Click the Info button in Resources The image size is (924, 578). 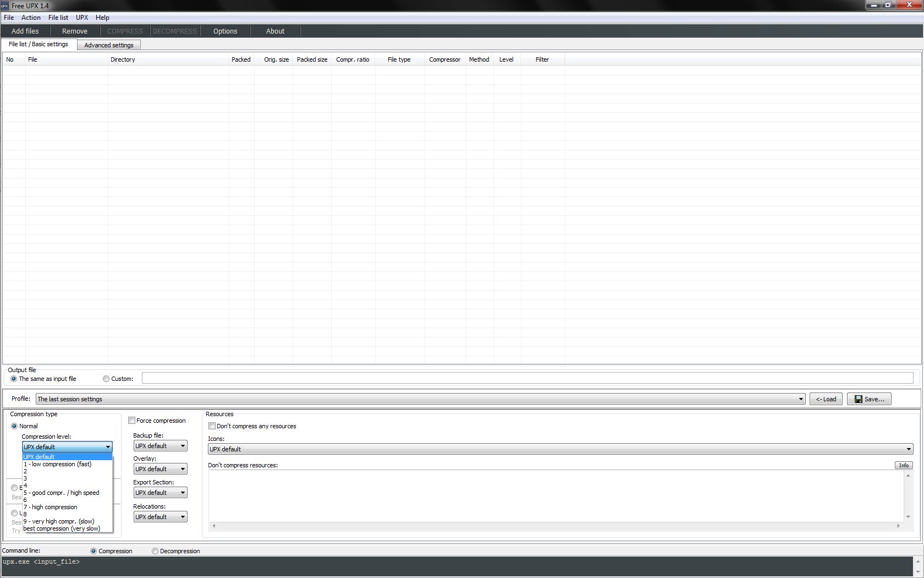[x=904, y=465]
